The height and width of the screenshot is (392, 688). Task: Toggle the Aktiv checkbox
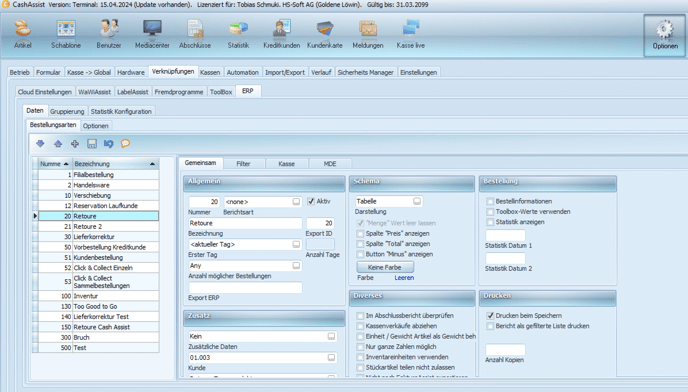311,201
